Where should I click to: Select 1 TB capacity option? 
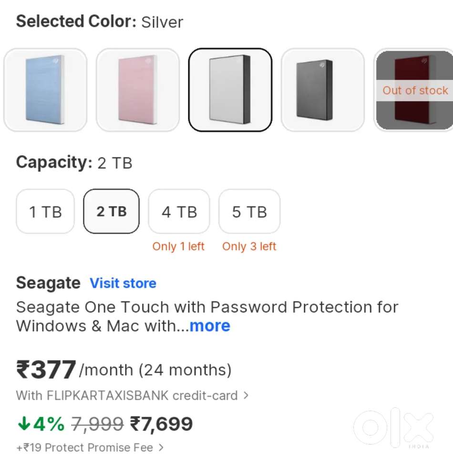tap(45, 212)
